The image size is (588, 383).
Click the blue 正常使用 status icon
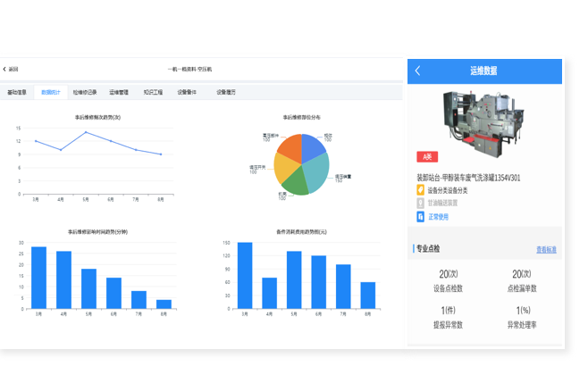pyautogui.click(x=420, y=216)
